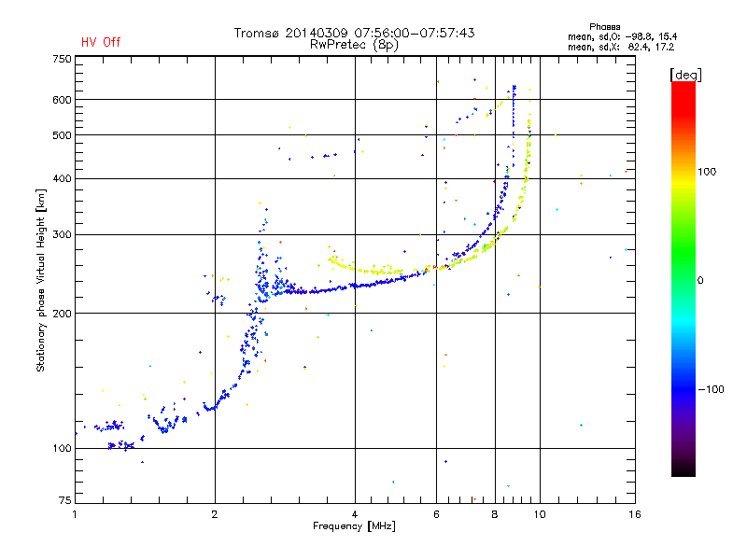747x560 pixels.
Task: Select the 'Tromsø 20140309 07:56:00-07:57:43' title
Action: [354, 33]
